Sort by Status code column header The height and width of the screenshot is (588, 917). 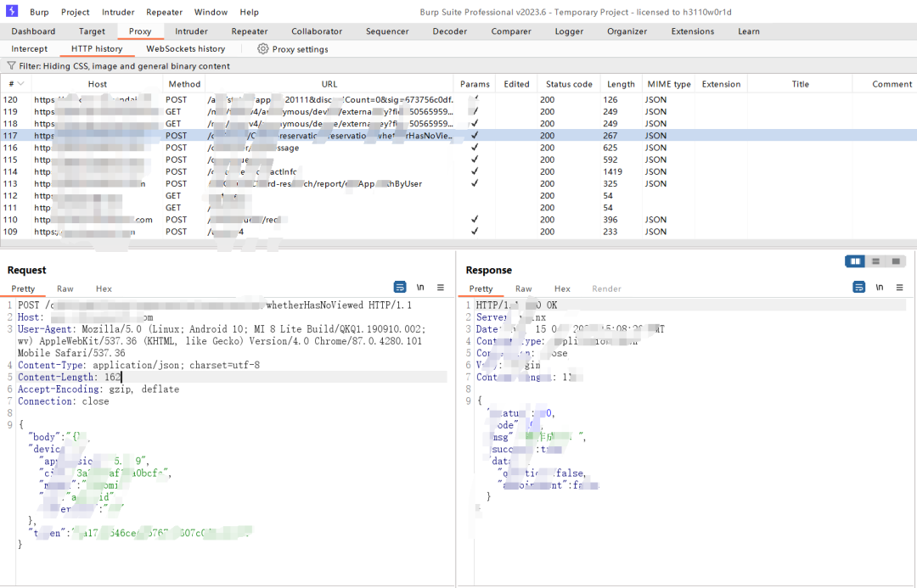[569, 84]
